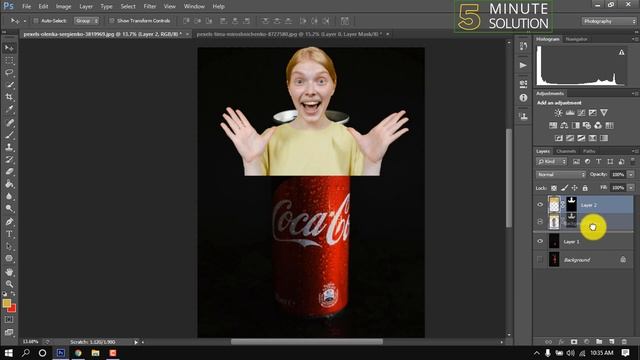Switch to the second document tab
The height and width of the screenshot is (360, 640).
[x=289, y=34]
